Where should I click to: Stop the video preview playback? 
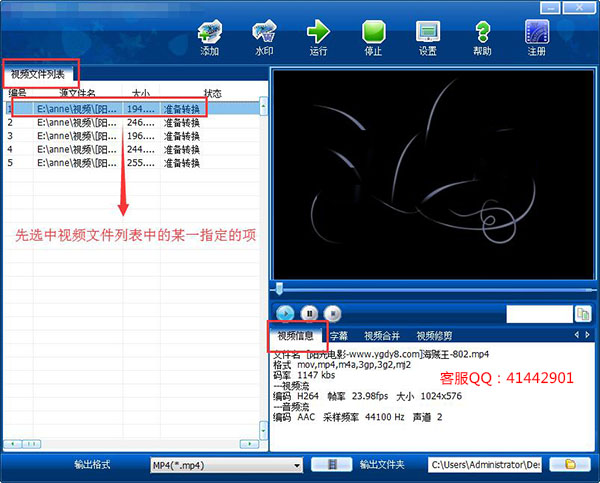pos(333,314)
